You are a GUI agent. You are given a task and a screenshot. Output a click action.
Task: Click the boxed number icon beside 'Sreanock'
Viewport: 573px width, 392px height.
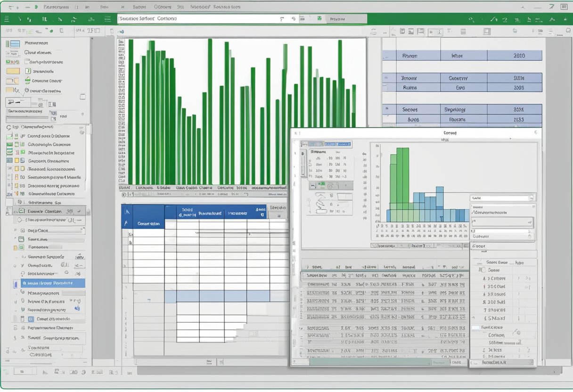point(28,71)
